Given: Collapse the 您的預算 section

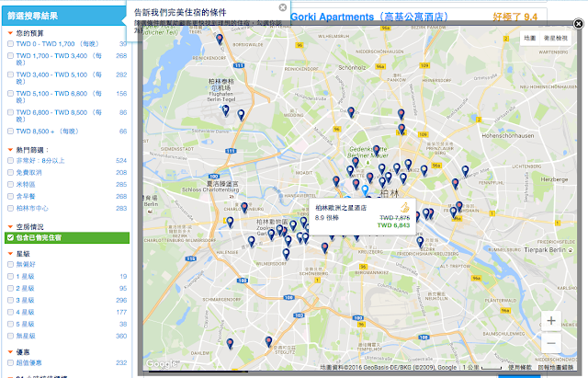Looking at the screenshot, I should tap(10, 33).
